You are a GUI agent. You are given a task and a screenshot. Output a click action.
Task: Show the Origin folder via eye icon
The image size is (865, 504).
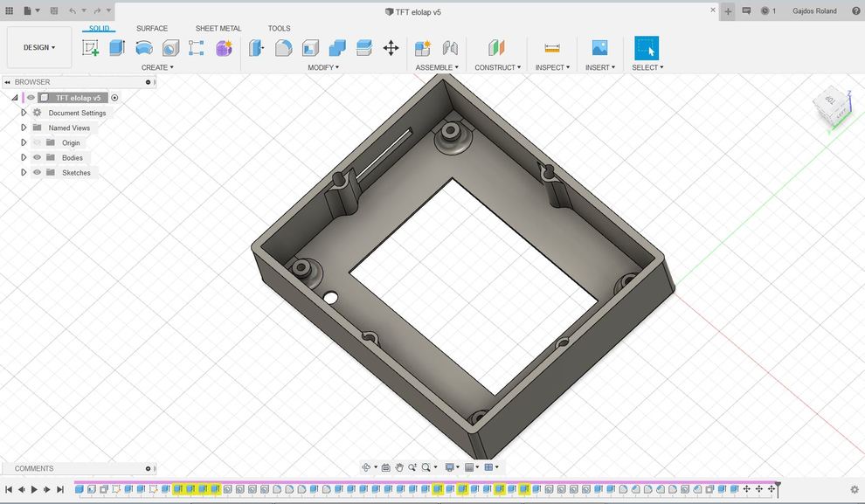tap(38, 142)
